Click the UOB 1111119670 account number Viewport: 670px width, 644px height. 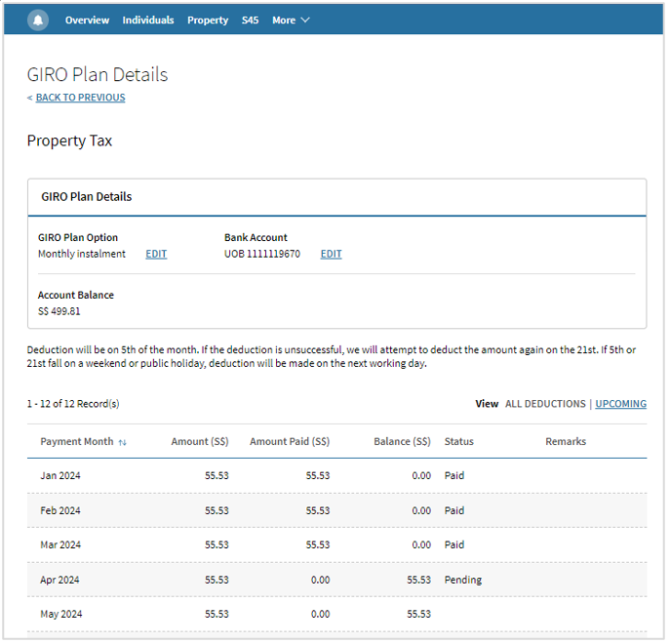(262, 254)
